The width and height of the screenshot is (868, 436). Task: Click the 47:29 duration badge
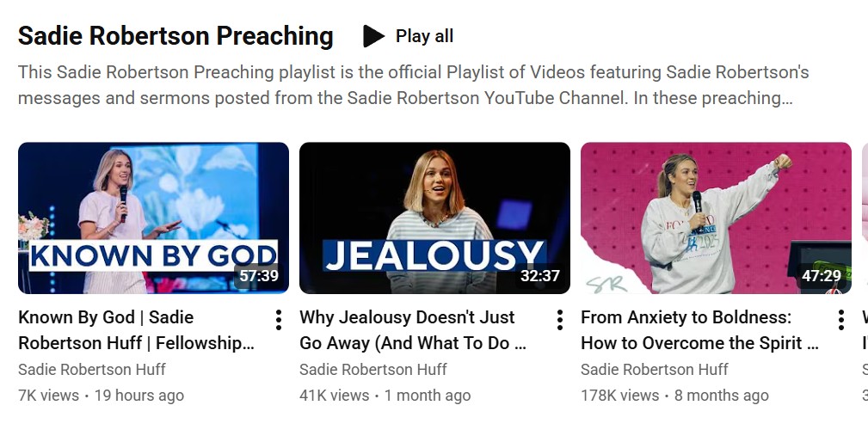(822, 276)
